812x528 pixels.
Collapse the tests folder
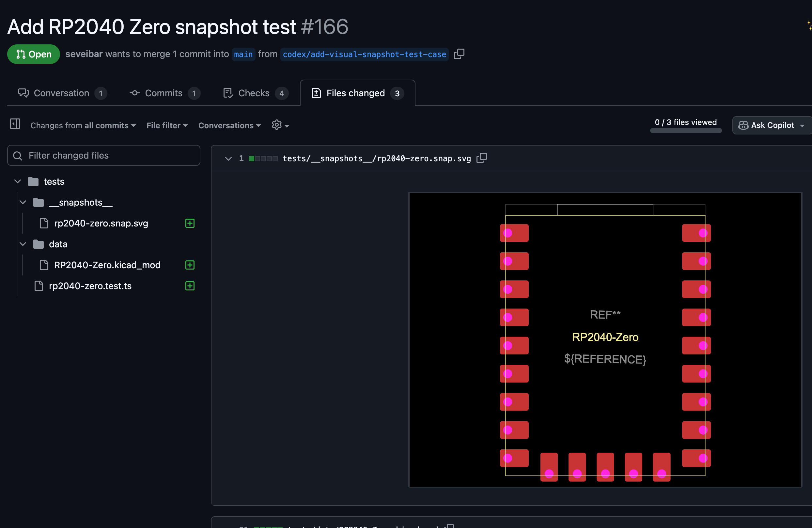pyautogui.click(x=18, y=181)
